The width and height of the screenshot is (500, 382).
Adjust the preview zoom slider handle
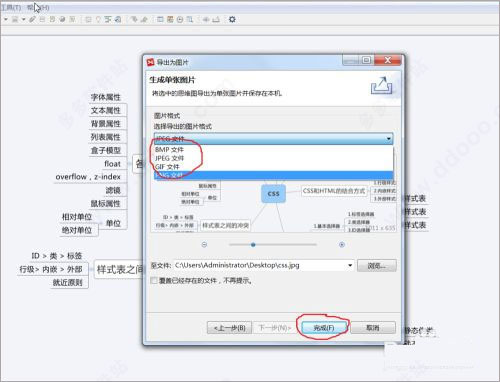tap(253, 245)
